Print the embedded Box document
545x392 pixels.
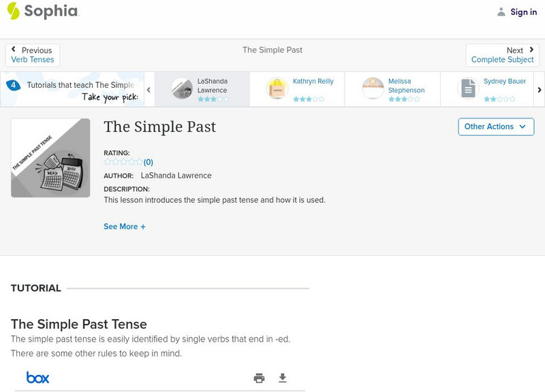259,378
